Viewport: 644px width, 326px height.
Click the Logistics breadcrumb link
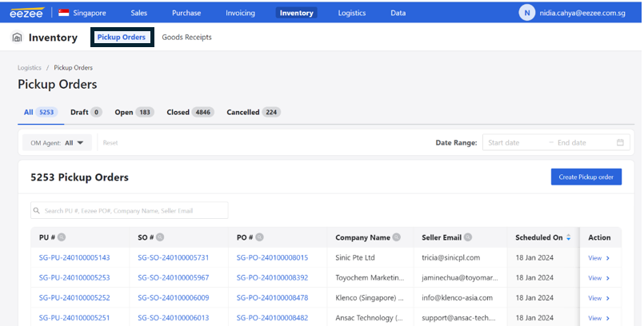[x=29, y=68]
